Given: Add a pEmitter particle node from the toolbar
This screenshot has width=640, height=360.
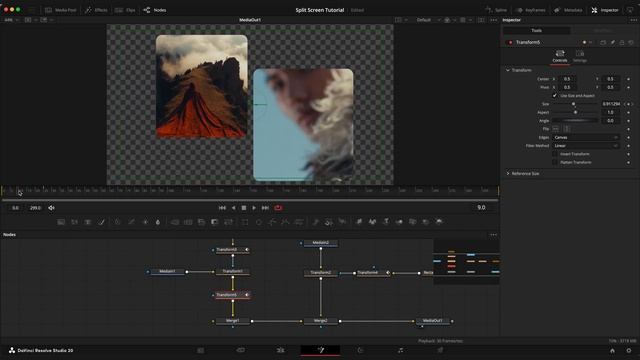Looking at the screenshot, I should pyautogui.click(x=316, y=222).
